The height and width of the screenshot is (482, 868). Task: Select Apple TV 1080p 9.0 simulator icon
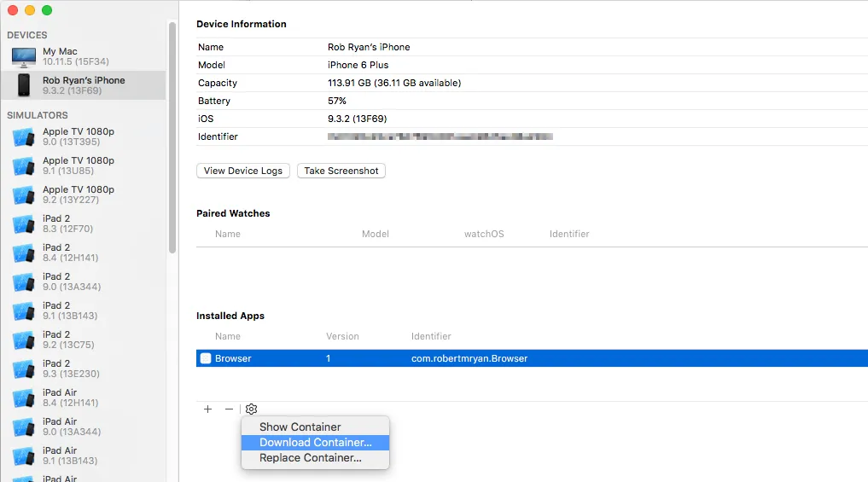click(x=24, y=136)
